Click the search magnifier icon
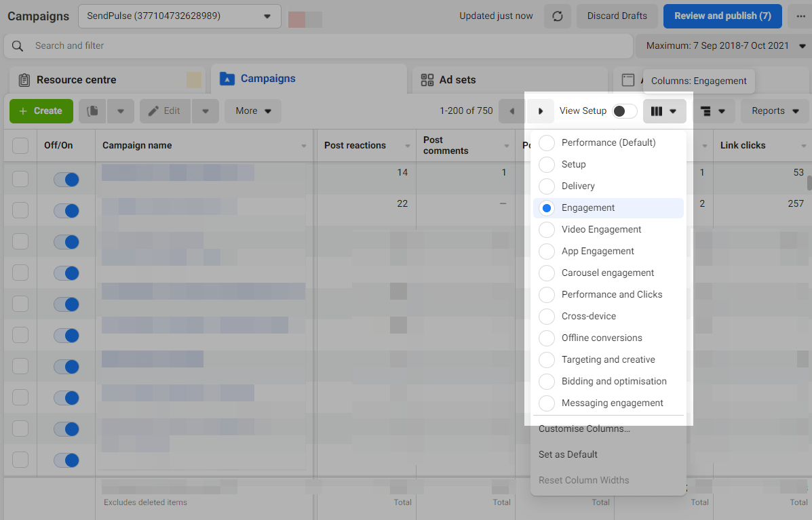The width and height of the screenshot is (812, 520). coord(18,46)
